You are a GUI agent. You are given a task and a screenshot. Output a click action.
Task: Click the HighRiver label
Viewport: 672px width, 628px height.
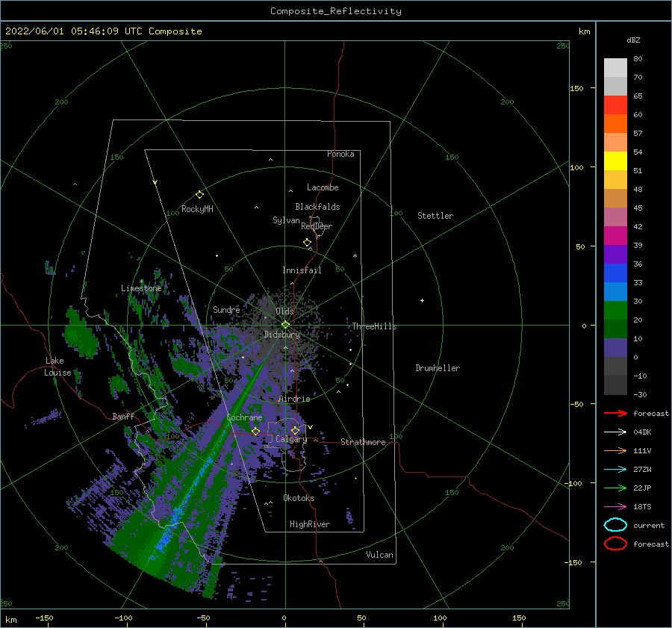310,524
